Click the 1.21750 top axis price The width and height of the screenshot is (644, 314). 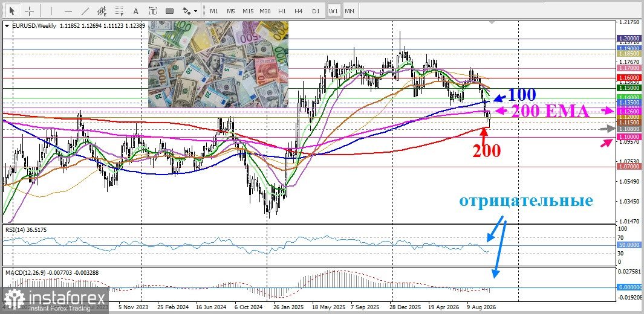pyautogui.click(x=628, y=22)
